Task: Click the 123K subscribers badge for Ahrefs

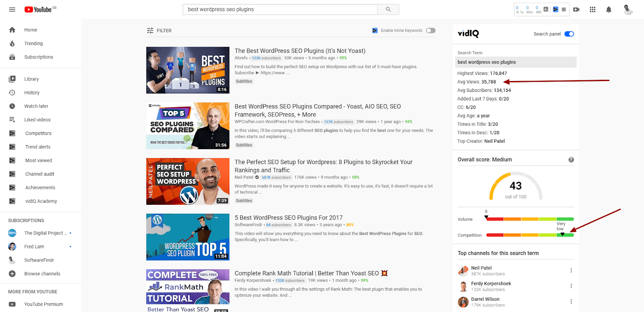Action: (266, 58)
